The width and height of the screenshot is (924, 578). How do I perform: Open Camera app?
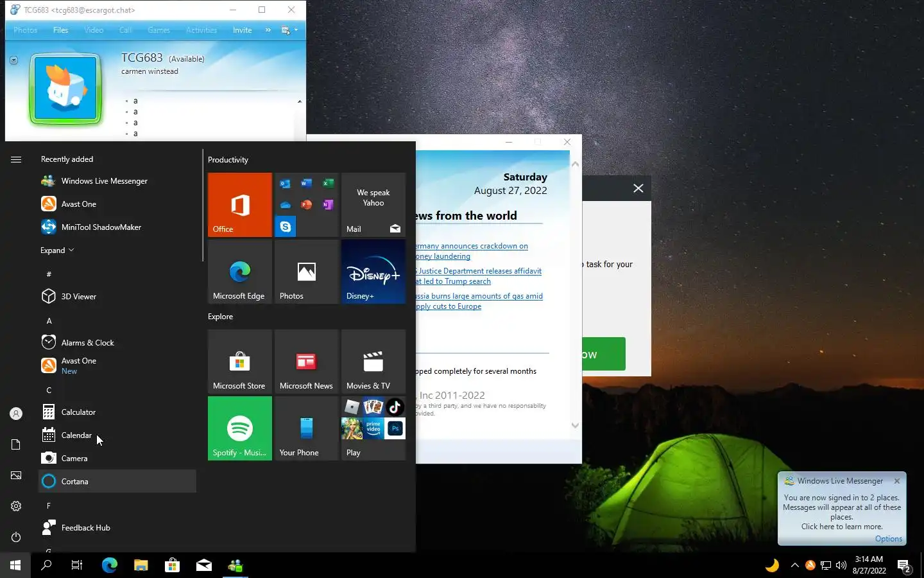point(117,459)
